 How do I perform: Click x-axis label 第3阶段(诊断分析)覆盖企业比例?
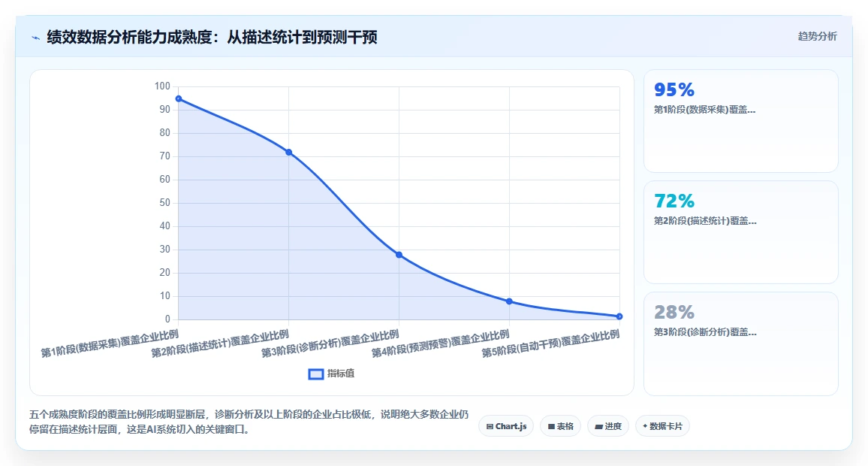tap(330, 343)
